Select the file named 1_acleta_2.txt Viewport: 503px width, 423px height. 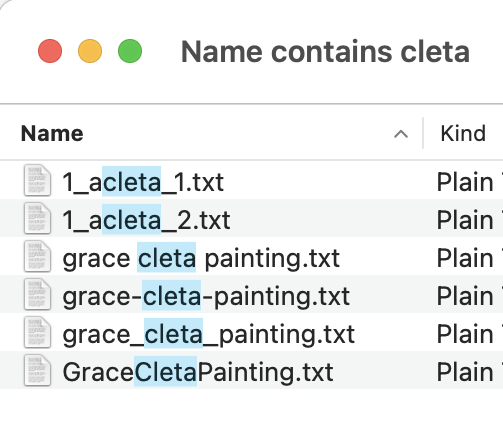click(146, 220)
